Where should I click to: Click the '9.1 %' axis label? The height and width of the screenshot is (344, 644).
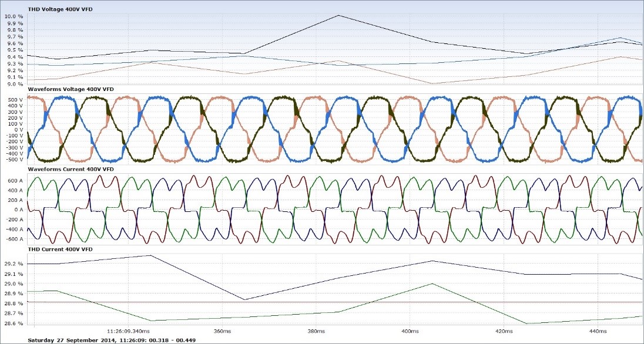pos(14,77)
